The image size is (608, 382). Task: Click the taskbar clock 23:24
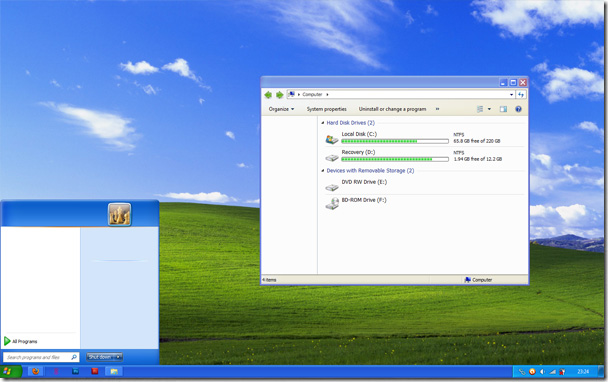(x=583, y=372)
